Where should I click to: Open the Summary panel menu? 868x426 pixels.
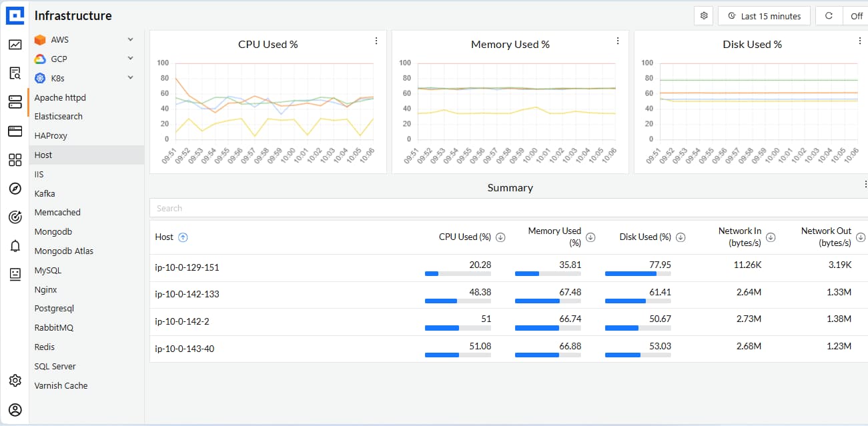tap(865, 185)
